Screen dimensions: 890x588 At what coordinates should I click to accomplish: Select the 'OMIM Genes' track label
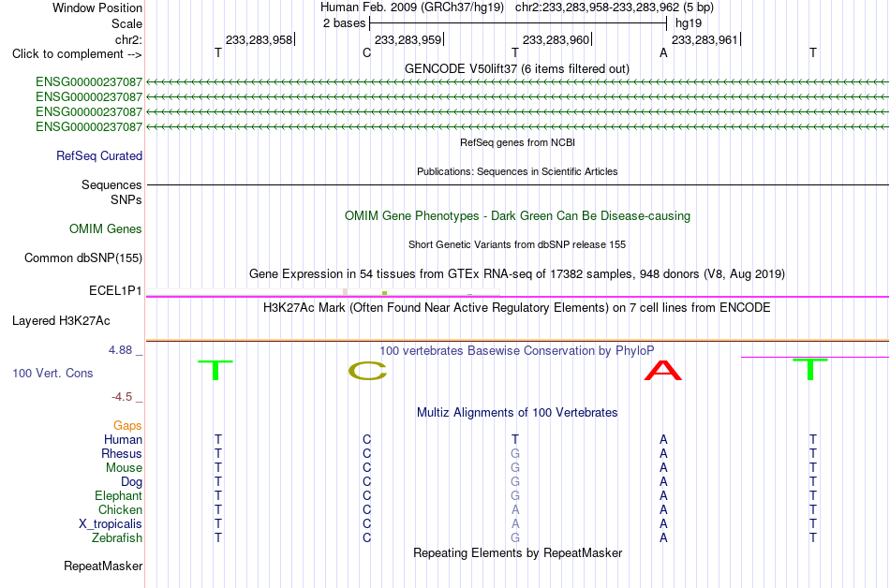point(105,229)
